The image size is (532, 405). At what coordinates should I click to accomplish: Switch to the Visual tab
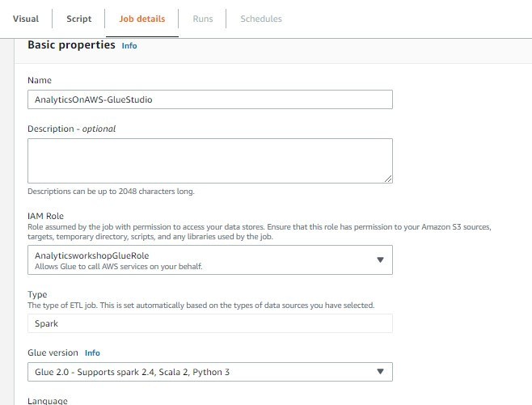point(26,19)
